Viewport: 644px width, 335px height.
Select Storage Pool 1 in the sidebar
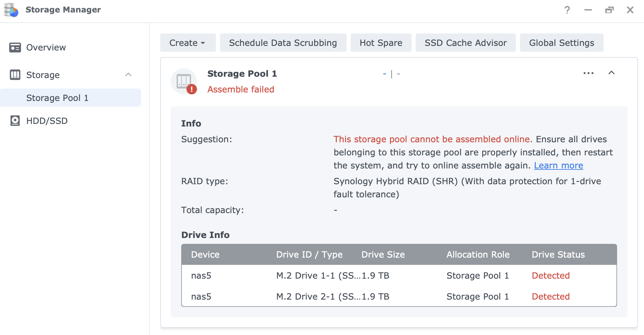[57, 97]
